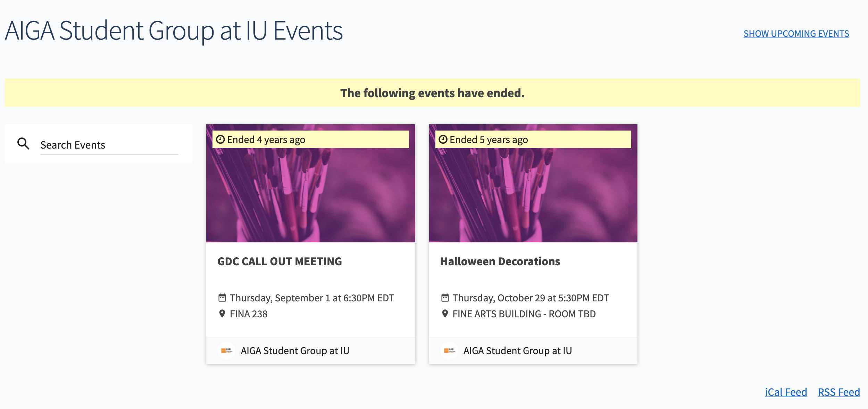
Task: Open the GDC CALL OUT MEETING title
Action: click(279, 261)
